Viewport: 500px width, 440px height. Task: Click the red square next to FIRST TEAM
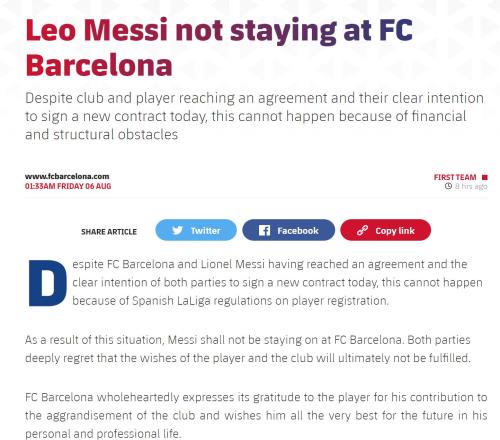coord(485,177)
